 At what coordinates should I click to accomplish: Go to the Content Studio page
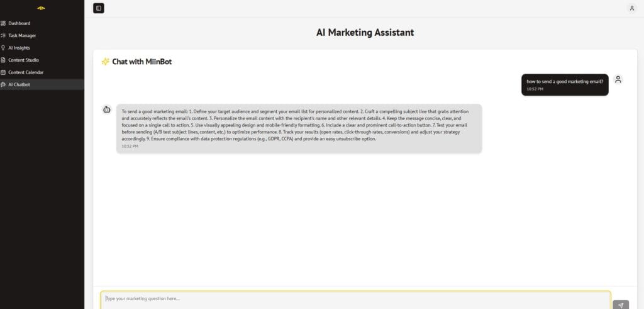(23, 60)
